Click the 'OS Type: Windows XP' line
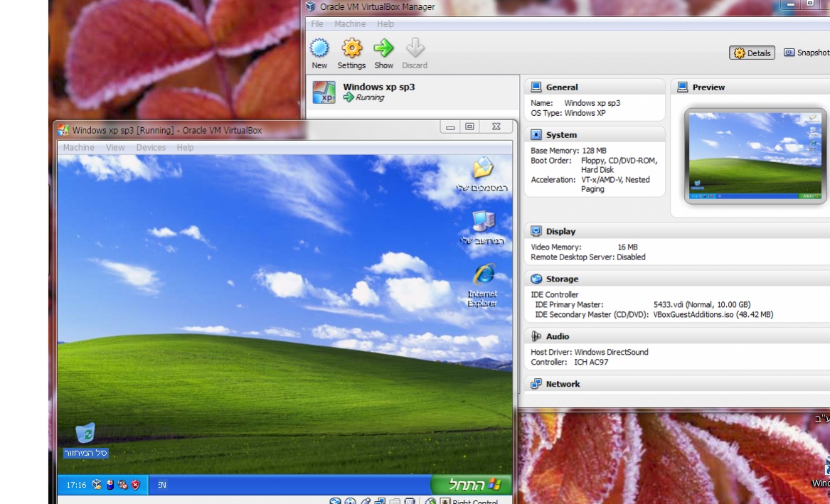This screenshot has width=830, height=504. (568, 113)
